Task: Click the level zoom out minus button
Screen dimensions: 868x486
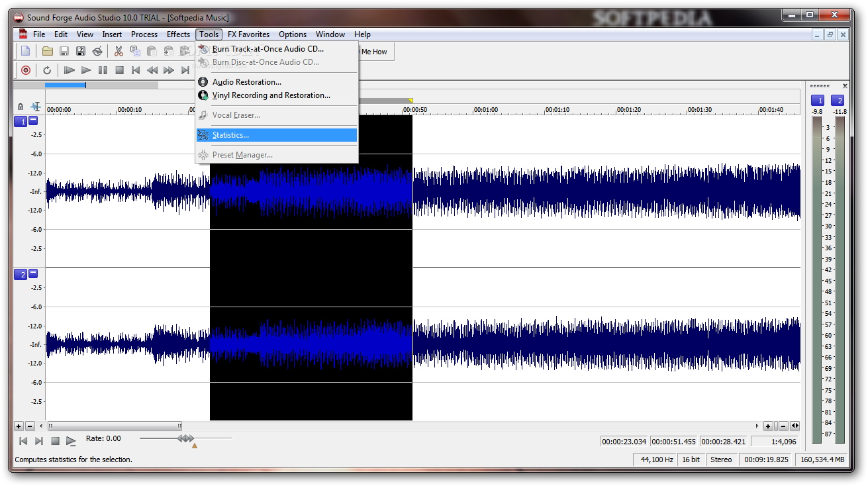Action: tap(30, 426)
